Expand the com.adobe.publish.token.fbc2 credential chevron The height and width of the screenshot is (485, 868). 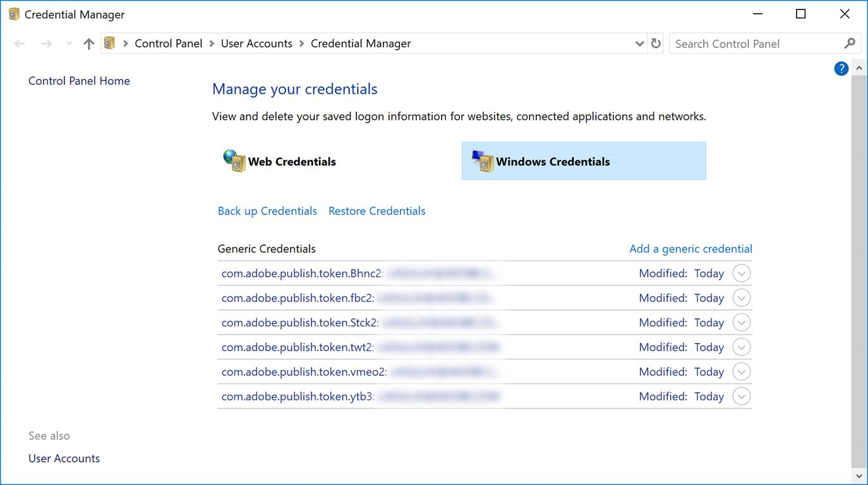[x=741, y=298]
